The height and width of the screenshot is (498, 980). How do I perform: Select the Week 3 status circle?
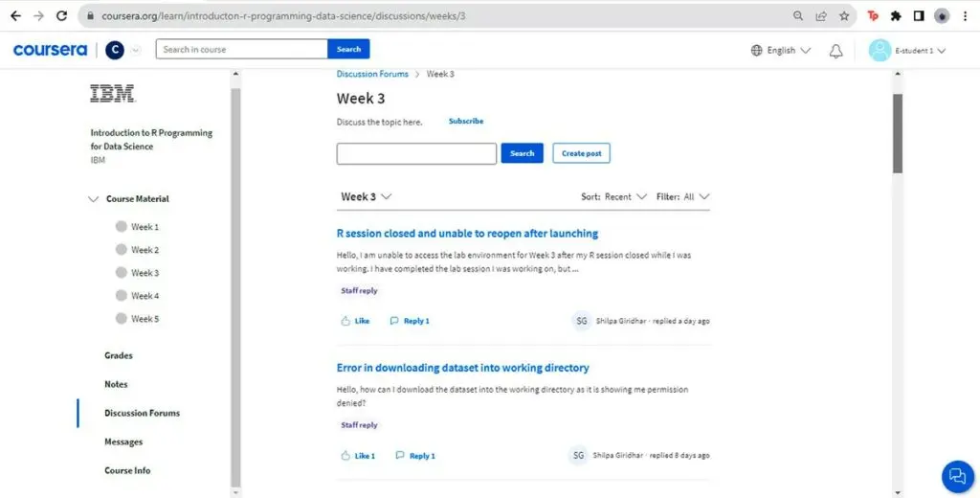click(122, 273)
